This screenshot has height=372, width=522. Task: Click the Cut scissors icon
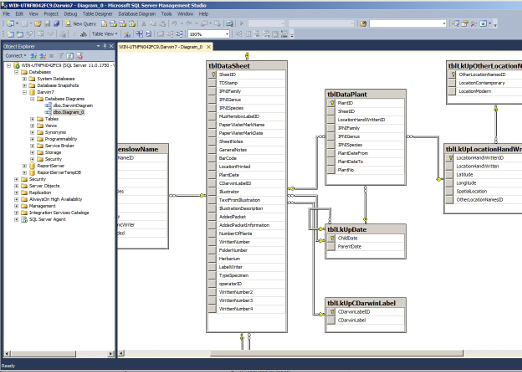pyautogui.click(x=144, y=24)
